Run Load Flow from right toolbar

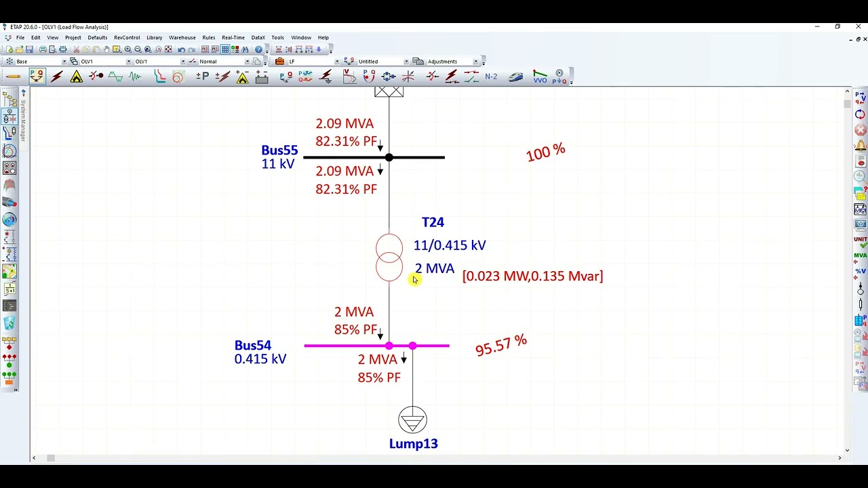pyautogui.click(x=861, y=98)
